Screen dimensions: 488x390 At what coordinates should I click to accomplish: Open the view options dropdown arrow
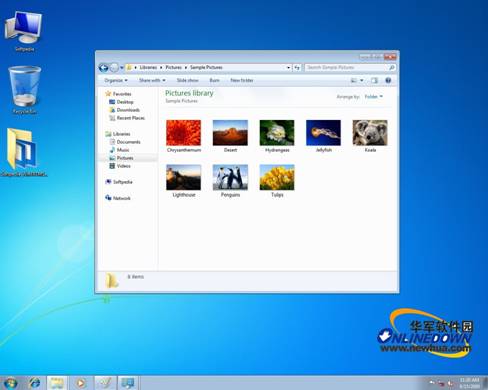[x=362, y=80]
